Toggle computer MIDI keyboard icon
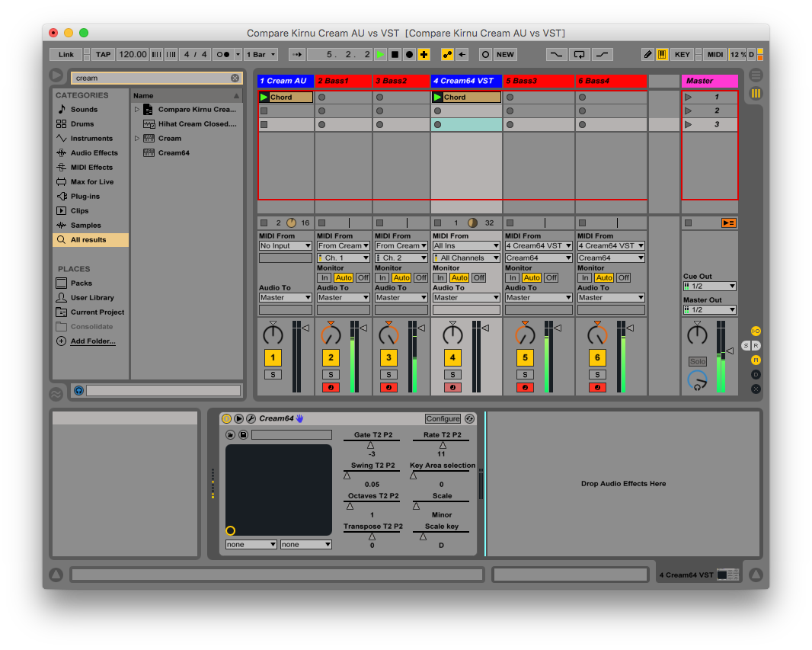Image resolution: width=812 pixels, height=650 pixels. click(662, 54)
